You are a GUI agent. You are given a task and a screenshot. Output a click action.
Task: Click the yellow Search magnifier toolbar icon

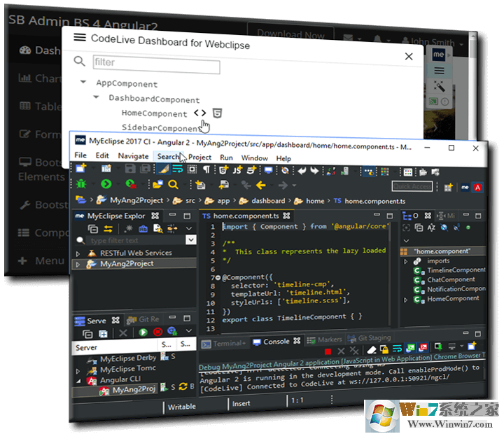pyautogui.click(x=174, y=185)
